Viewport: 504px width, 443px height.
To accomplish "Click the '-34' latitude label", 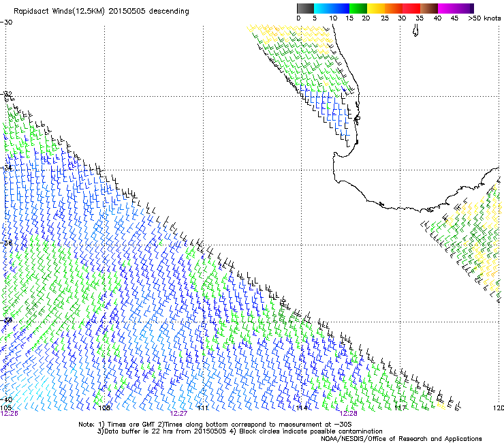I will (6, 168).
